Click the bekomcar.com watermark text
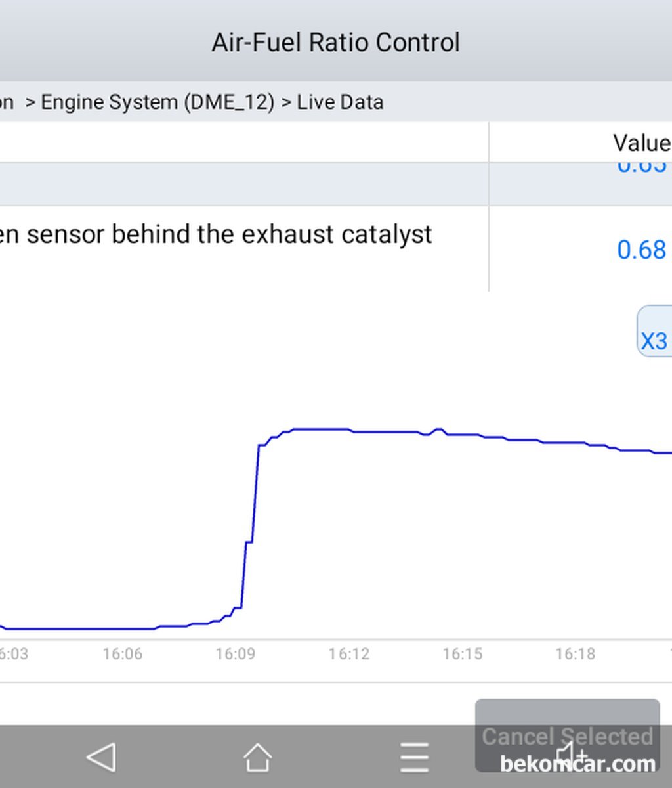The image size is (672, 788). pyautogui.click(x=578, y=764)
